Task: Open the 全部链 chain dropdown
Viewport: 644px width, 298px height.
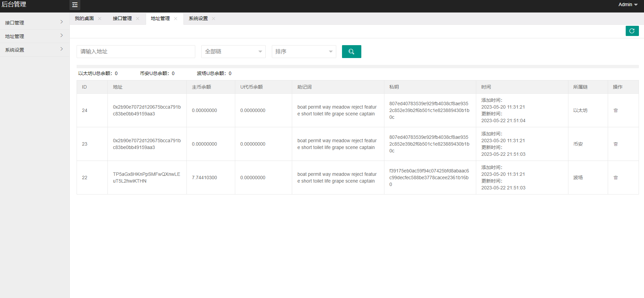Action: click(x=233, y=52)
